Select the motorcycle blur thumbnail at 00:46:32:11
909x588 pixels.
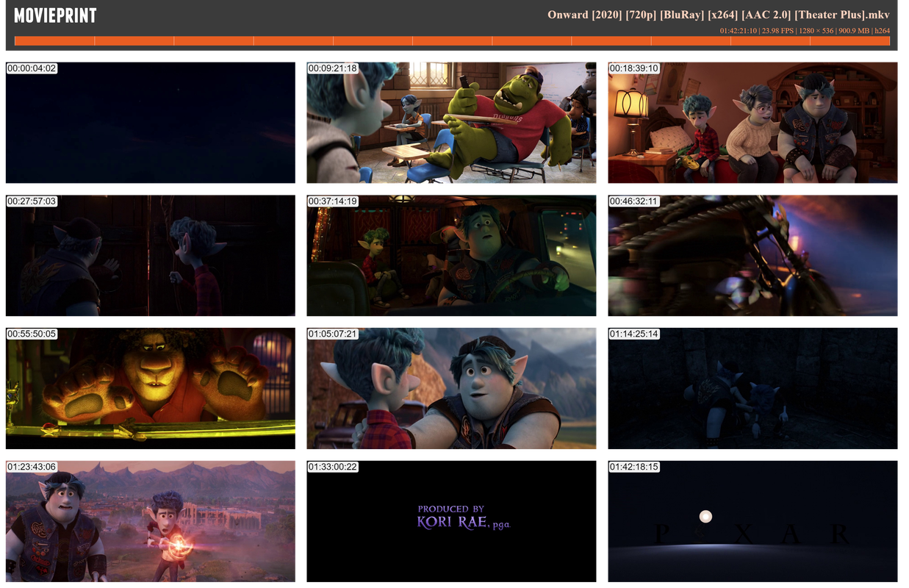[752, 256]
